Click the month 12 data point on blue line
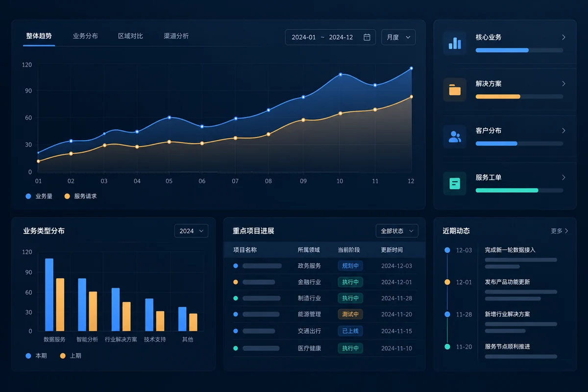Viewport: 588px width, 392px height. [x=411, y=69]
